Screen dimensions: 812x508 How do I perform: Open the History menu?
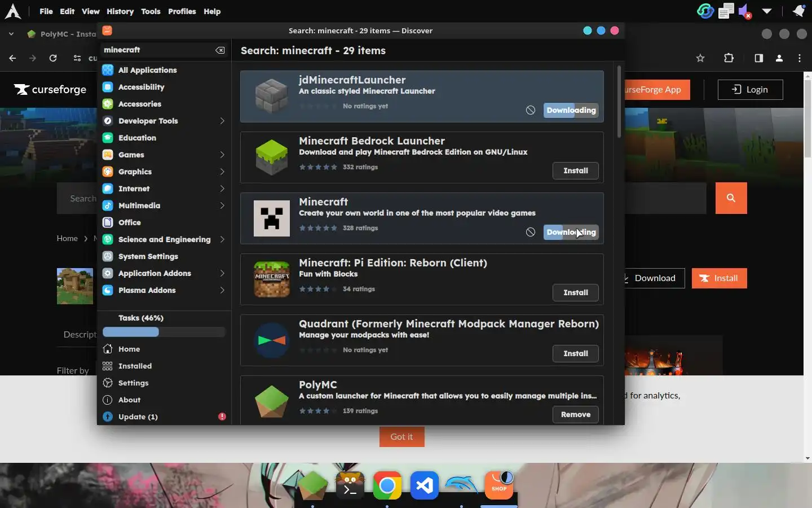point(120,11)
